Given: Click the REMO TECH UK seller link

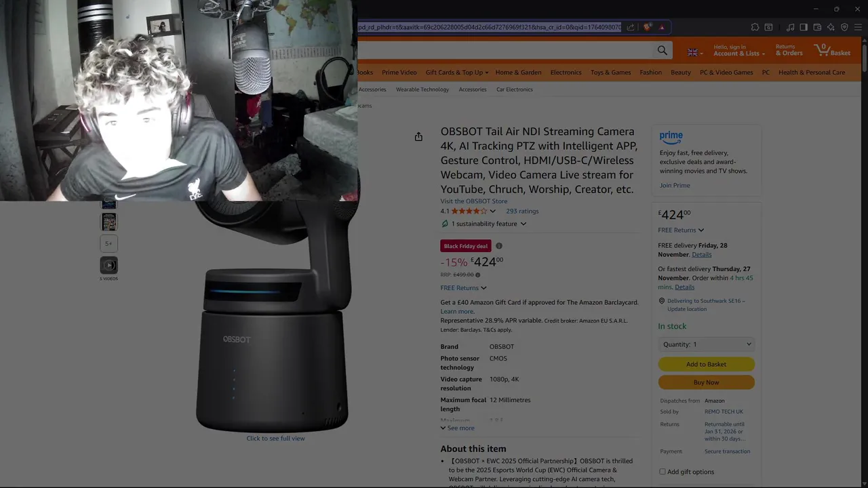Looking at the screenshot, I should tap(724, 412).
